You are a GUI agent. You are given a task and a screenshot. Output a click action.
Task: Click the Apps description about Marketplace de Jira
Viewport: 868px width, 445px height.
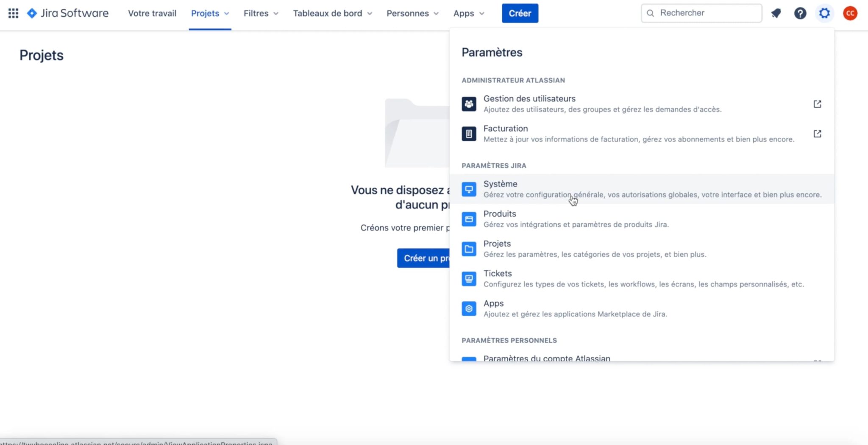[x=575, y=314]
